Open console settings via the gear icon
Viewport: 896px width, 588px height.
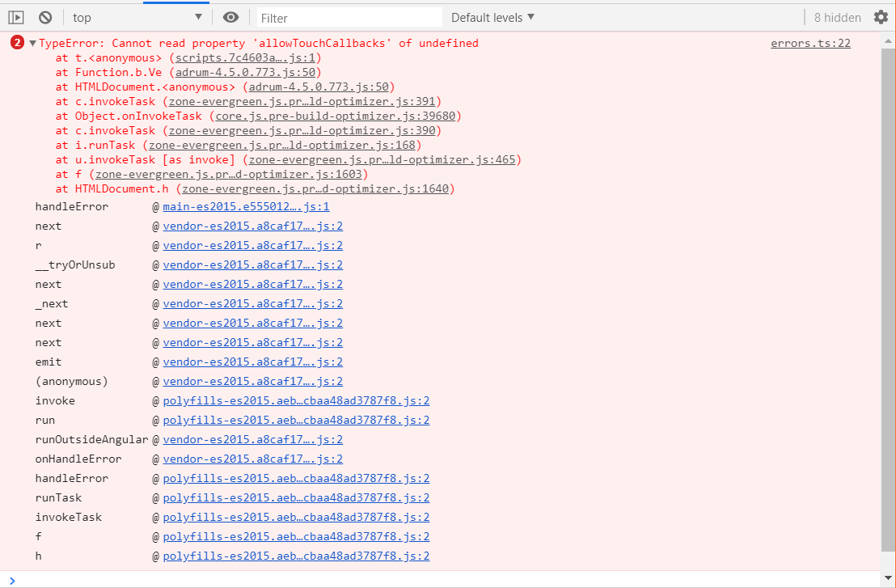881,17
